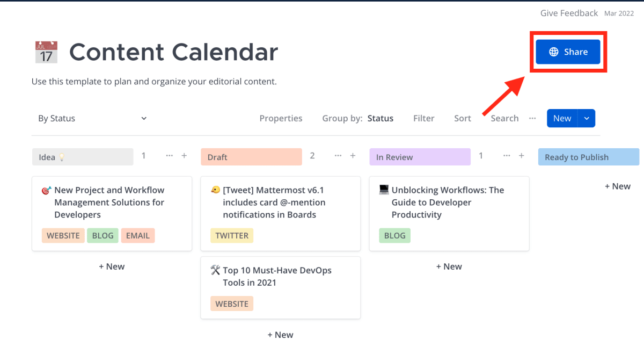Add new card under Ready to Publish
The width and height of the screenshot is (644, 354).
618,186
